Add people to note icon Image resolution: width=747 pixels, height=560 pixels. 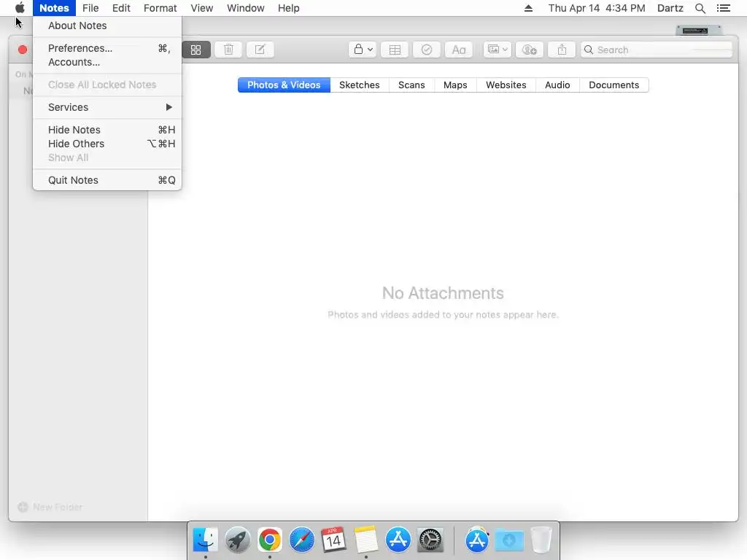click(x=530, y=50)
